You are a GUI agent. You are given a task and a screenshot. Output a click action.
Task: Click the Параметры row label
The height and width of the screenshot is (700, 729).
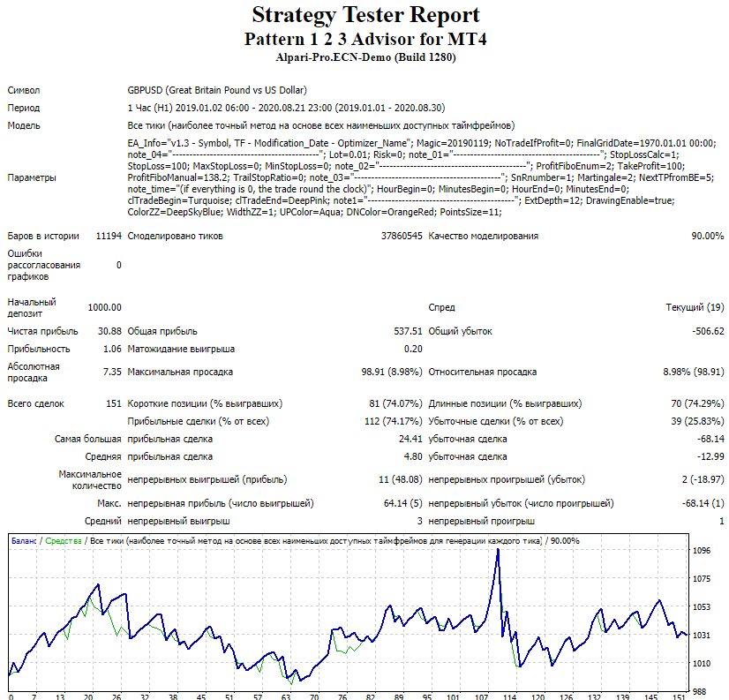(32, 177)
